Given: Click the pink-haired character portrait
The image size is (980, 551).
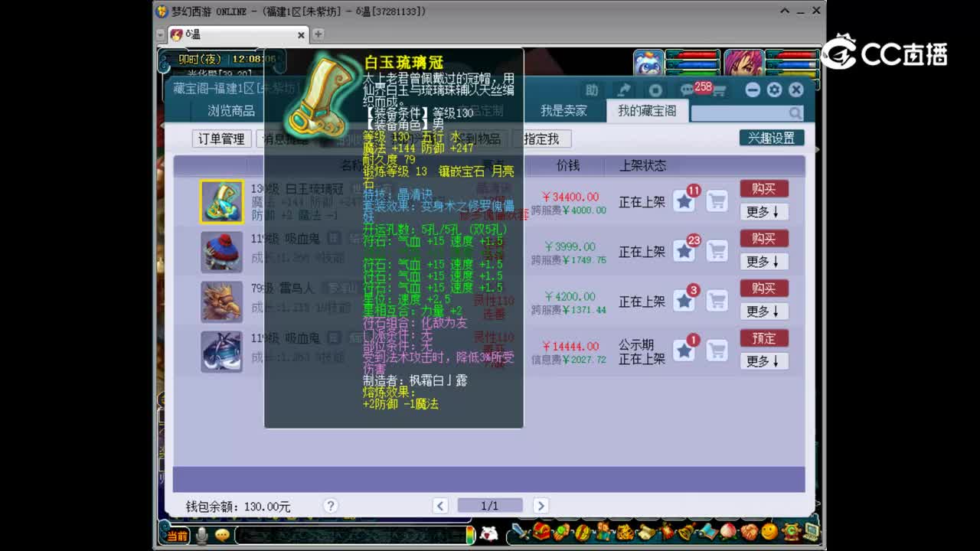Looking at the screenshot, I should click(744, 63).
